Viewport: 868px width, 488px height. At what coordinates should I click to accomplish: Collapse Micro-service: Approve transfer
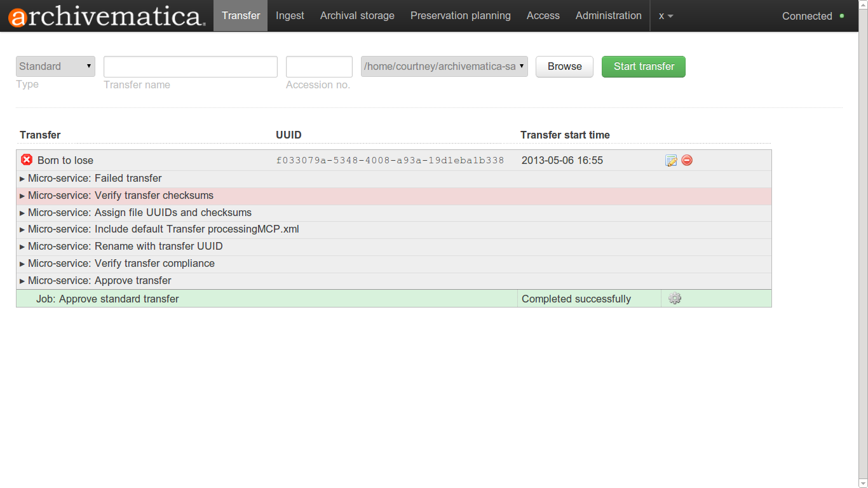click(99, 281)
